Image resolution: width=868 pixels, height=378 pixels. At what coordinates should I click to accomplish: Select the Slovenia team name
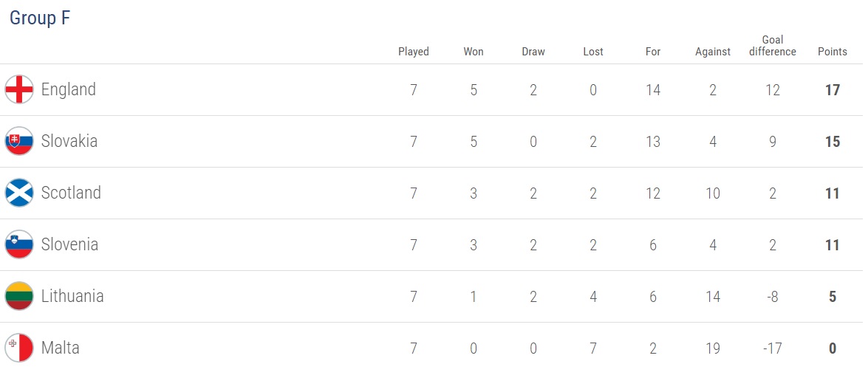click(x=69, y=245)
